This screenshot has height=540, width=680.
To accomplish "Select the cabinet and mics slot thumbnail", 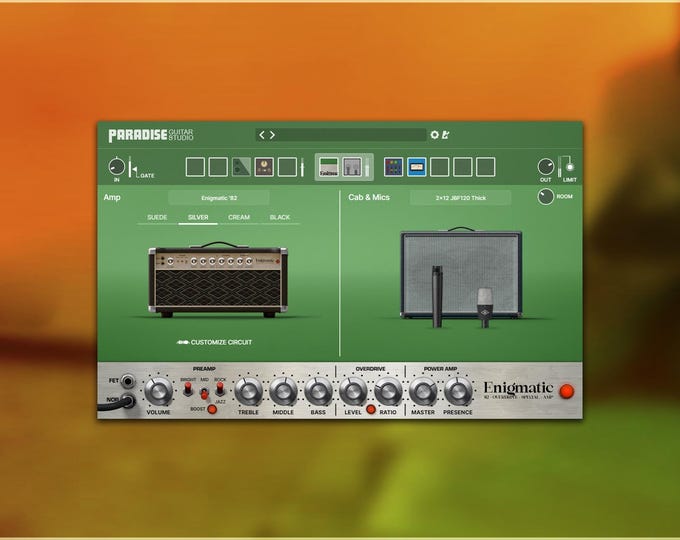I will (352, 167).
